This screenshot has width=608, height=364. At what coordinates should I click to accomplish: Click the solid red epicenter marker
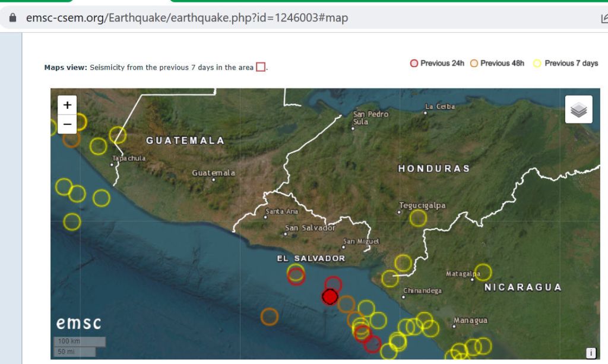point(330,296)
